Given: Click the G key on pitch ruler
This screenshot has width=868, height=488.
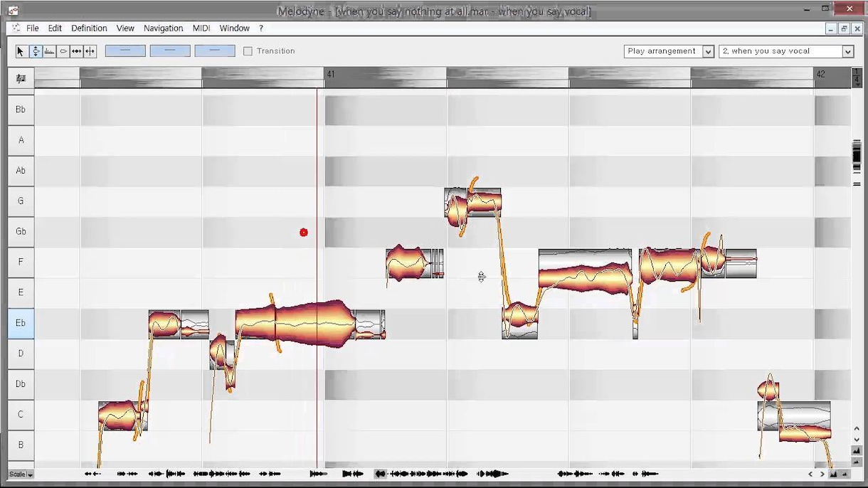Looking at the screenshot, I should [x=21, y=201].
